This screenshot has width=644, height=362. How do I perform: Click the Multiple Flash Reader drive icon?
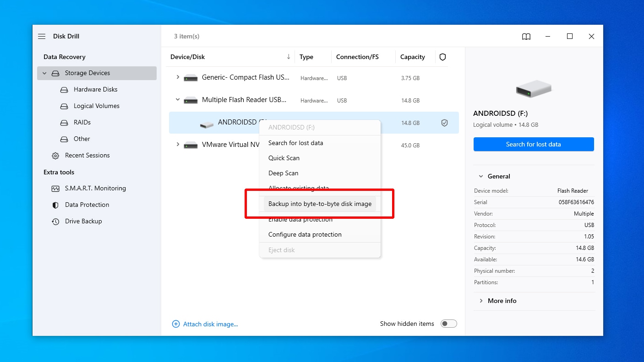(191, 101)
